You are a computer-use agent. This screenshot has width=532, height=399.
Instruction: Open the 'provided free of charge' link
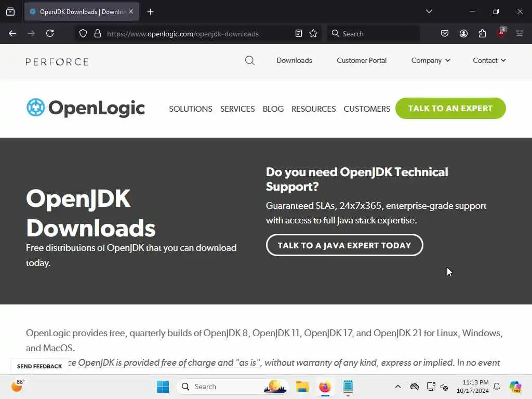pos(169,363)
